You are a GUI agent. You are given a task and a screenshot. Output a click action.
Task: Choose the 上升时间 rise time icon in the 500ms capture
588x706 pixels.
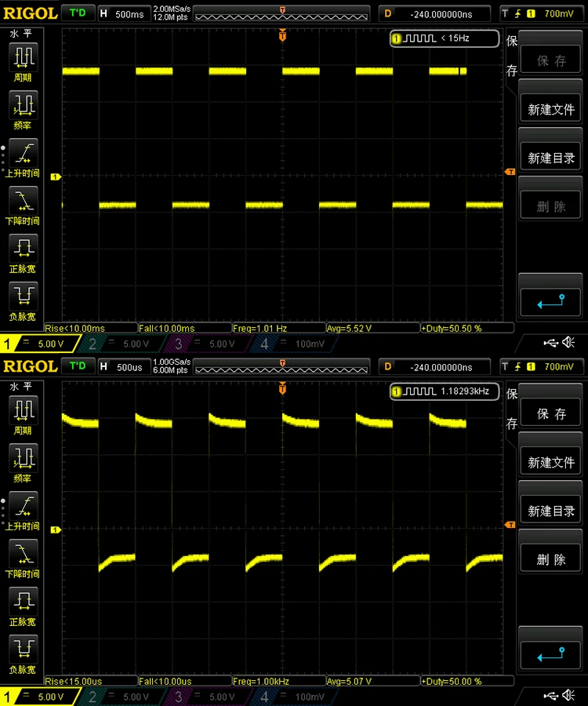tap(24, 153)
